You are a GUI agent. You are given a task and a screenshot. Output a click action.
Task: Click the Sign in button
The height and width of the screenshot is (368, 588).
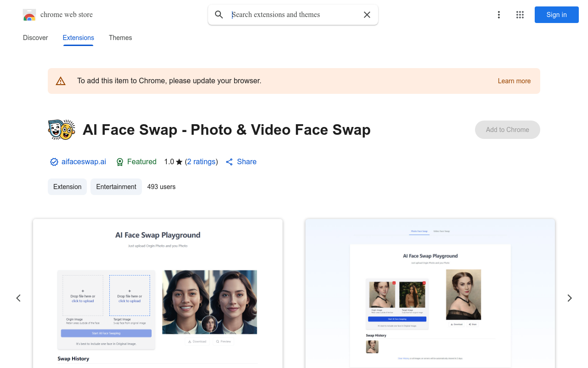pyautogui.click(x=556, y=15)
